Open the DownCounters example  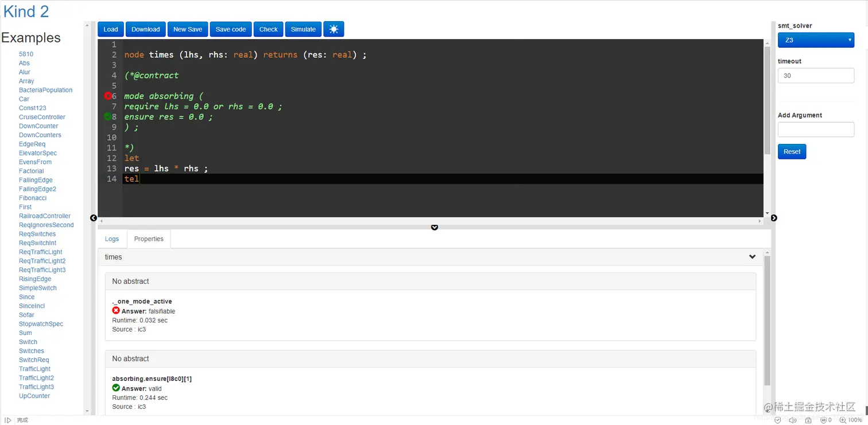tap(40, 135)
